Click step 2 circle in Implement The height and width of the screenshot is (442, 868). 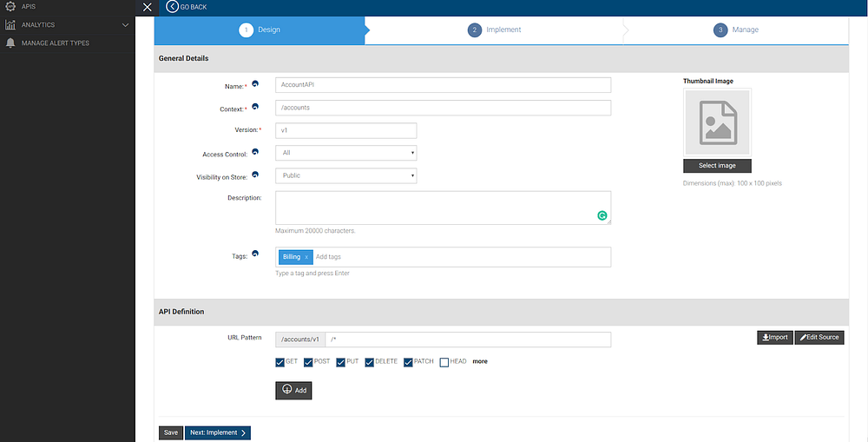475,30
